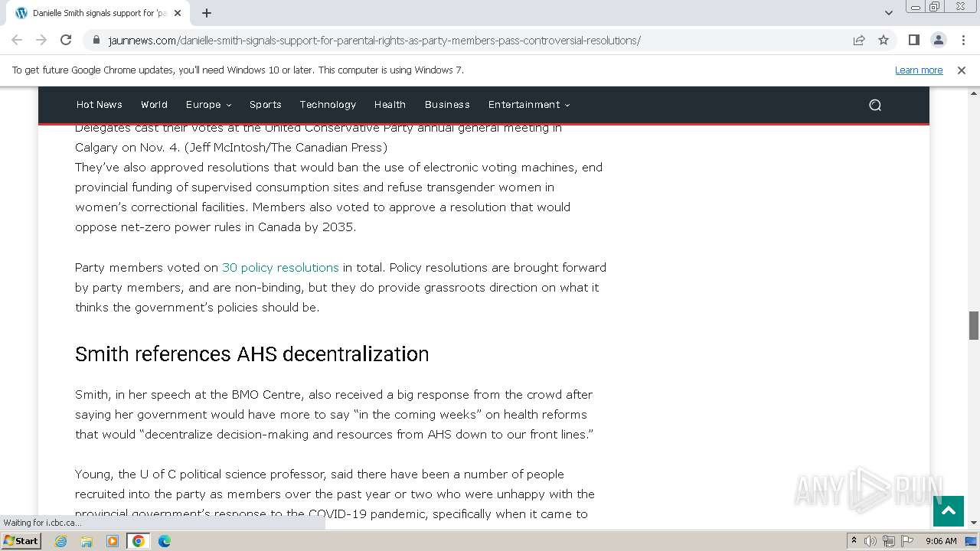The image size is (980, 551).
Task: Click the green back-to-top button
Action: point(948,511)
